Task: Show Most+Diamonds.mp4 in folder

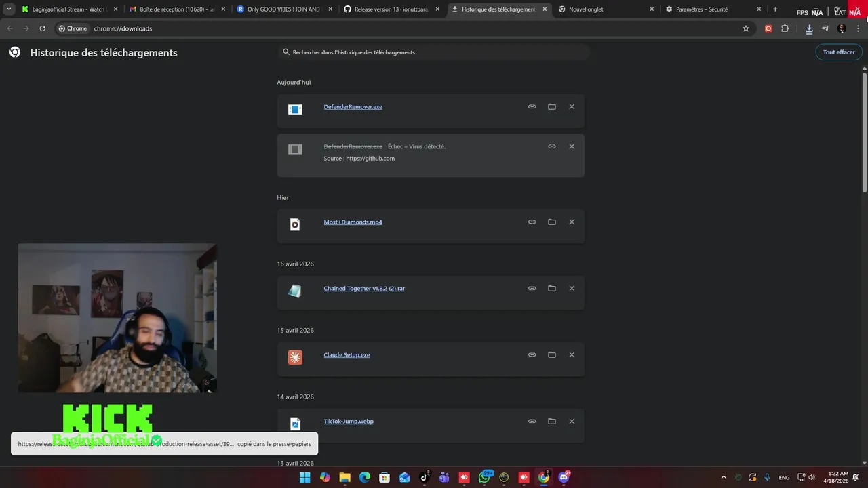Action: [x=552, y=222]
